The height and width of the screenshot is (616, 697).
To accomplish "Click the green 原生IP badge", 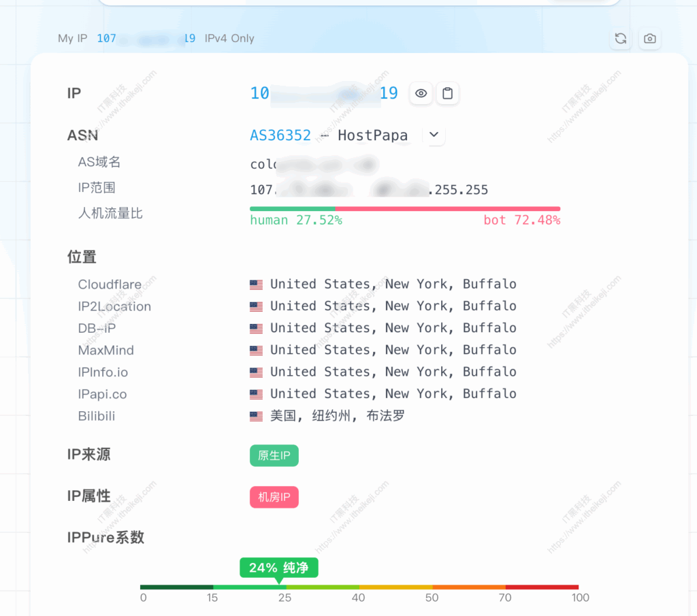I will point(274,455).
